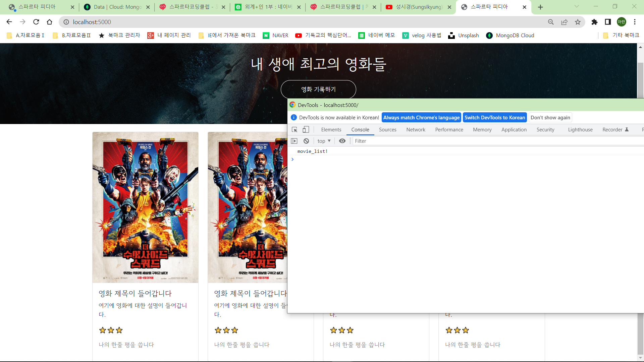Image resolution: width=644 pixels, height=362 pixels.
Task: Open the 네이버 메모 bookmark
Action: [x=377, y=36]
